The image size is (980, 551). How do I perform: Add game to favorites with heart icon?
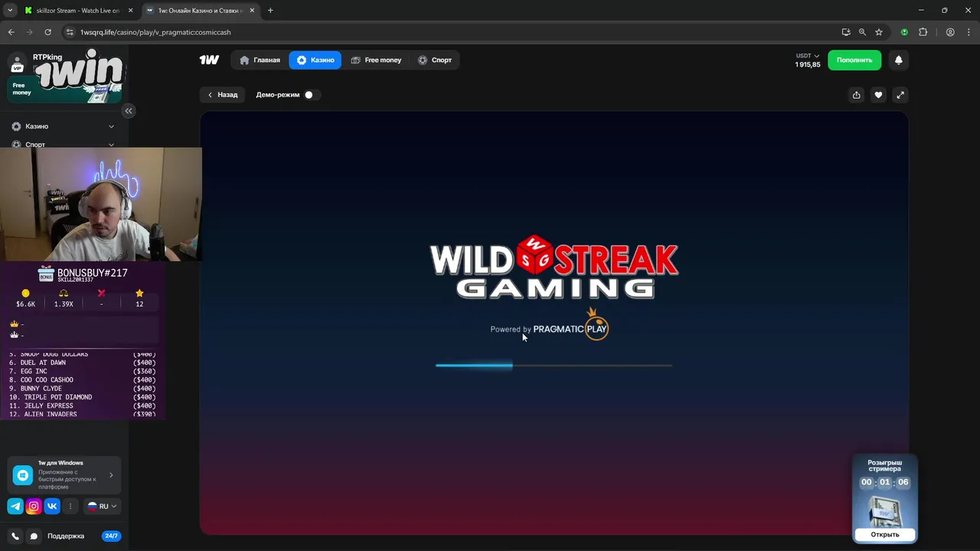click(878, 95)
